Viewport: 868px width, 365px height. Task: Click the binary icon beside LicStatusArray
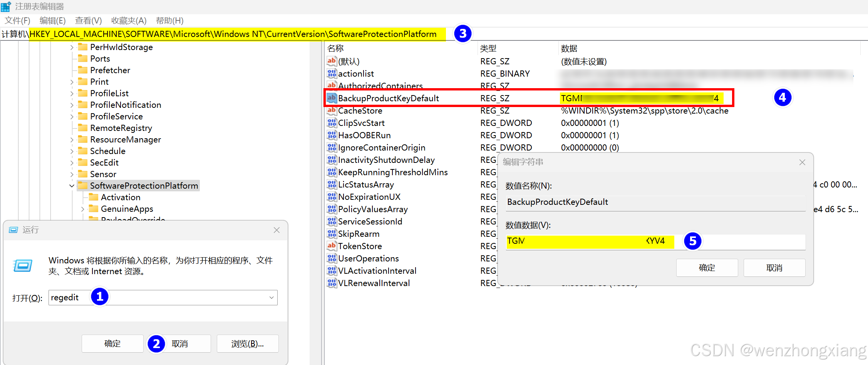[x=332, y=184]
